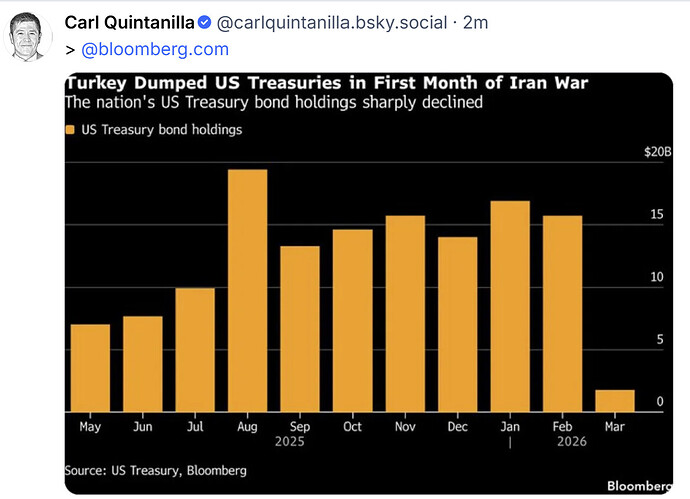Select the Mar bar in chart
This screenshot has width=690, height=499.
[x=615, y=401]
